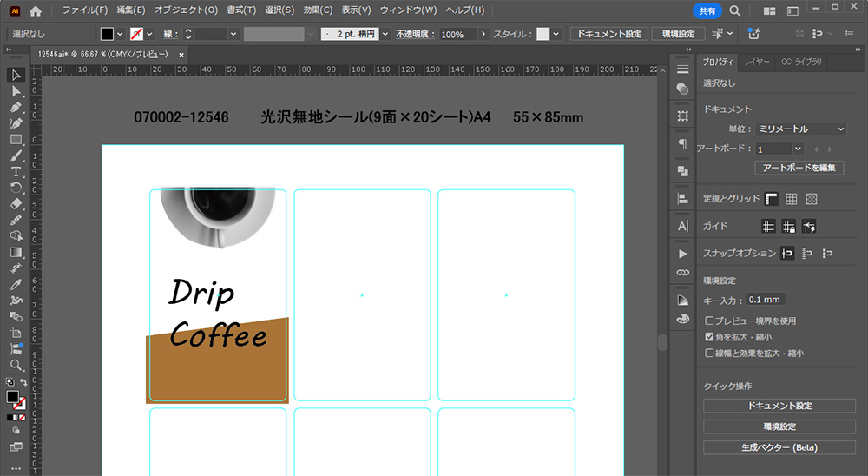Enable プレビュー境界を使用 checkbox
Viewport: 868px width, 476px height.
(x=709, y=321)
